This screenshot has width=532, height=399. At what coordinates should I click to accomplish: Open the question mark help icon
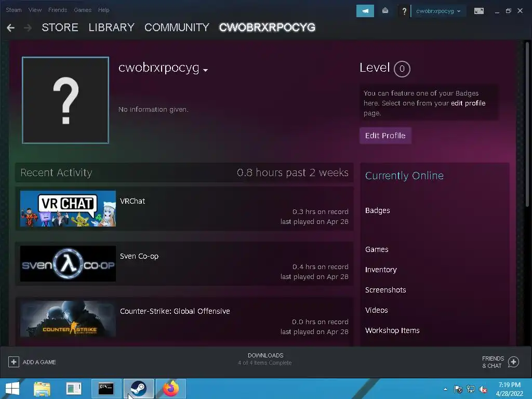[x=404, y=11]
